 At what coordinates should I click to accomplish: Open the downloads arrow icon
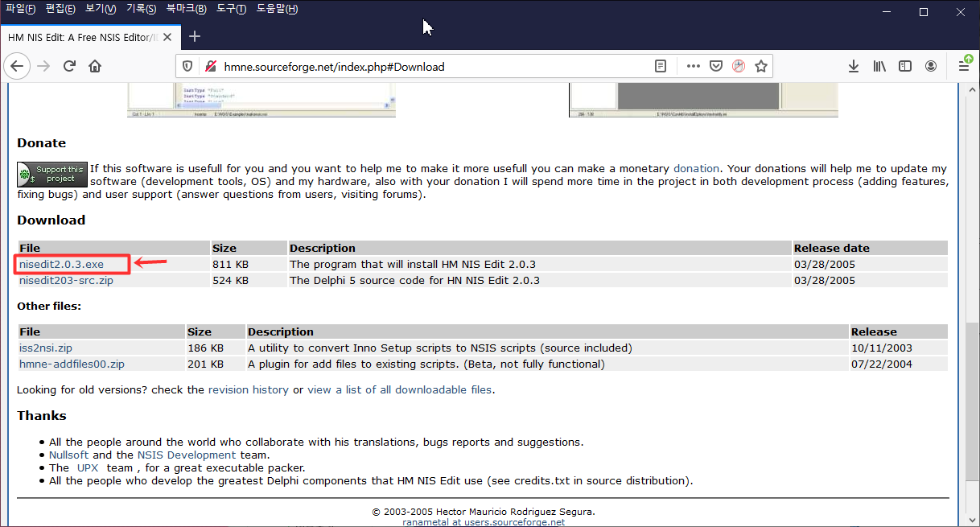pos(854,67)
